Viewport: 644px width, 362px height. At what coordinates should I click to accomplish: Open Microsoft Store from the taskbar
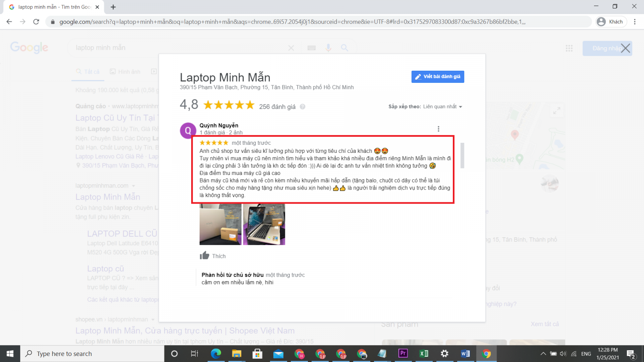click(x=258, y=354)
